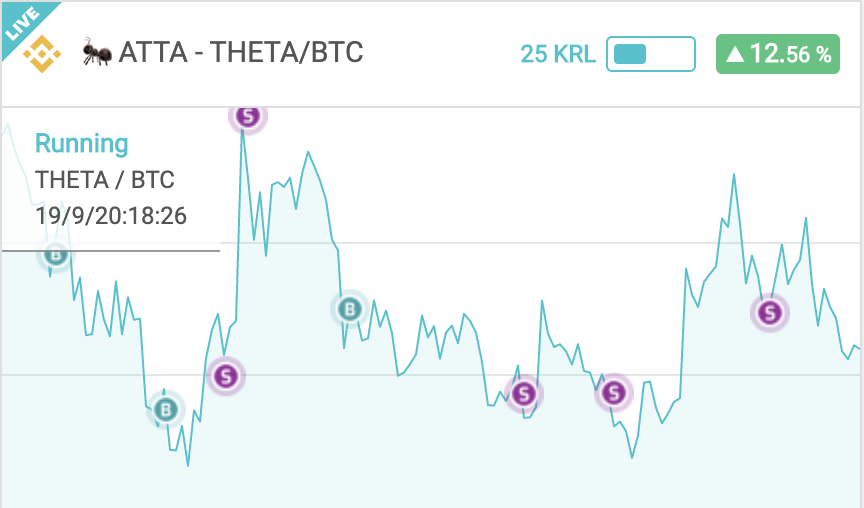
Task: Select the rightmost S sell marker
Action: pos(770,312)
